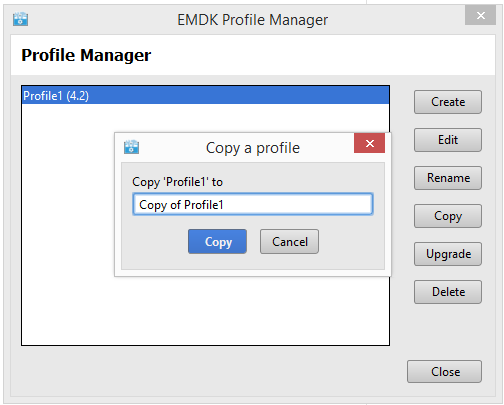The image size is (504, 405).
Task: Click the Upgrade button
Action: pos(448,254)
